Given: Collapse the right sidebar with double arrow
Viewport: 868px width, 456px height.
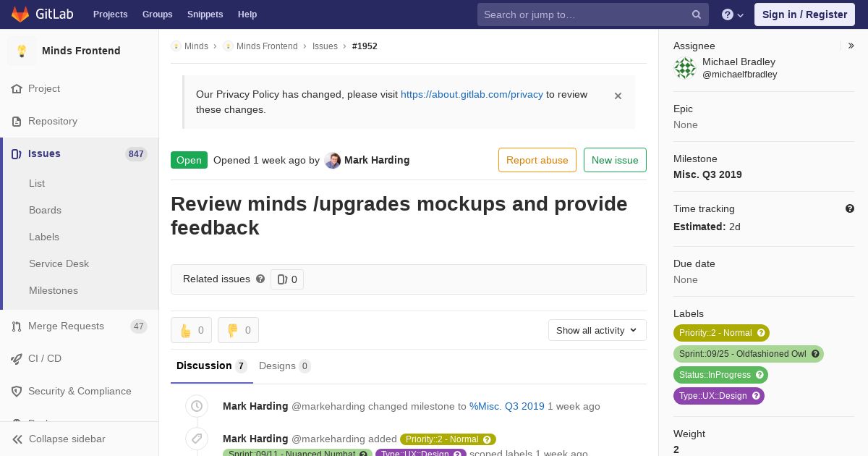Looking at the screenshot, I should (x=851, y=46).
